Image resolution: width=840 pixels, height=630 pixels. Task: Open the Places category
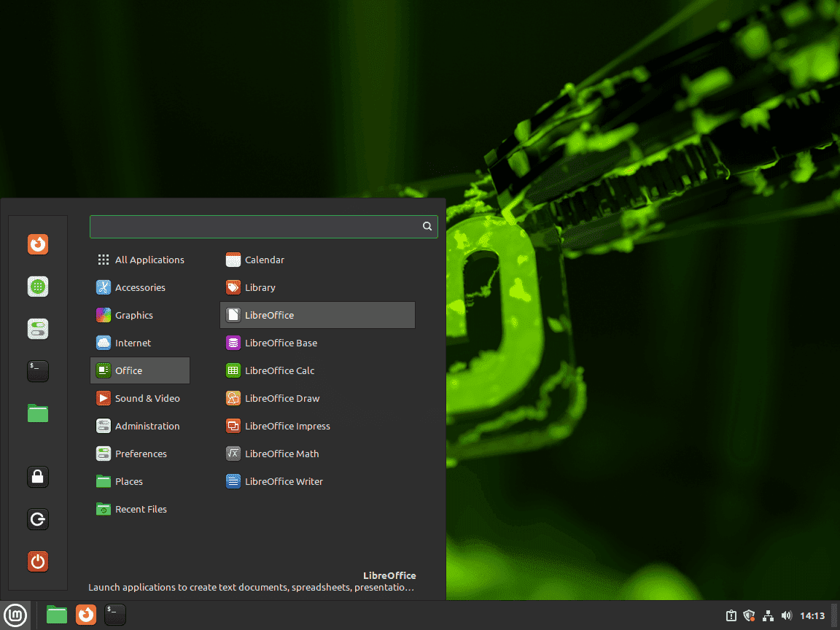(140, 481)
